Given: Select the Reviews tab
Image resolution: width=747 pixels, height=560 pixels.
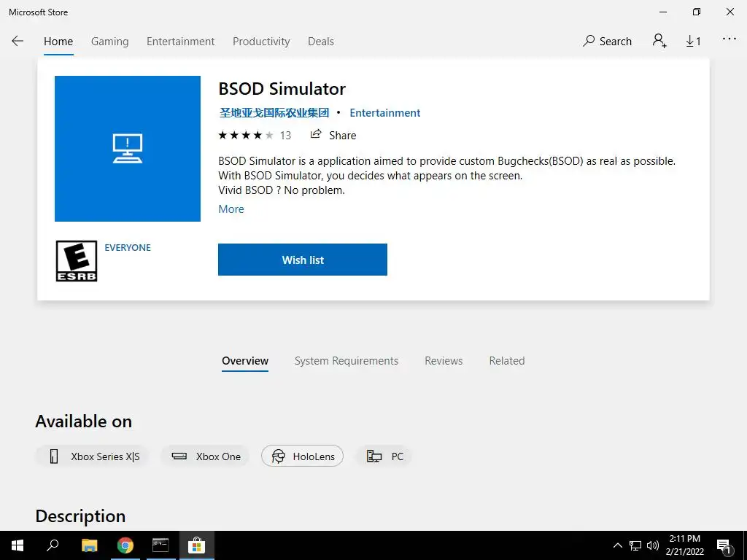Looking at the screenshot, I should point(444,361).
